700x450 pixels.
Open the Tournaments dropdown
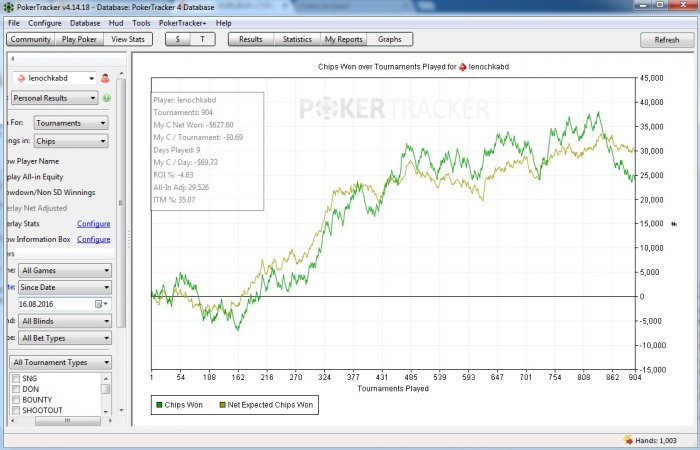pos(71,123)
